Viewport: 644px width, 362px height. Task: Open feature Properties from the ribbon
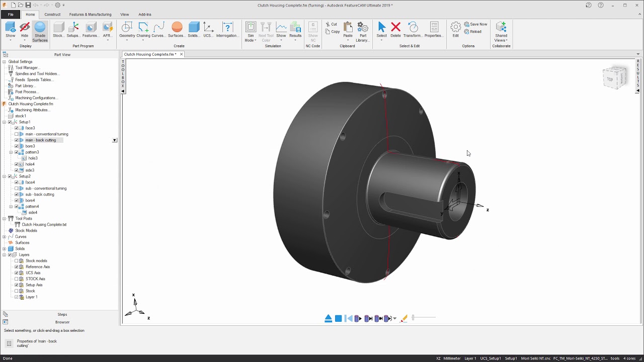pos(434,30)
